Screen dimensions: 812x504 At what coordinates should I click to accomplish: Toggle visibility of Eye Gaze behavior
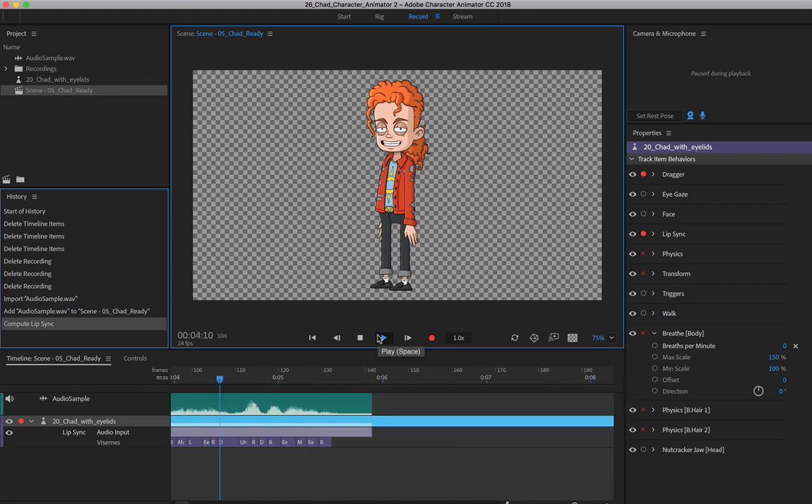pos(632,194)
